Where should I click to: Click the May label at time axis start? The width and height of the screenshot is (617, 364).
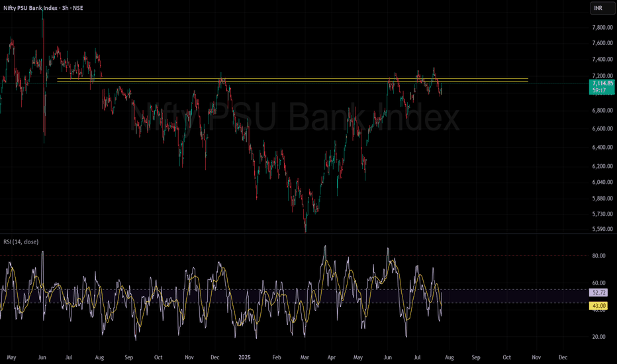pyautogui.click(x=11, y=357)
